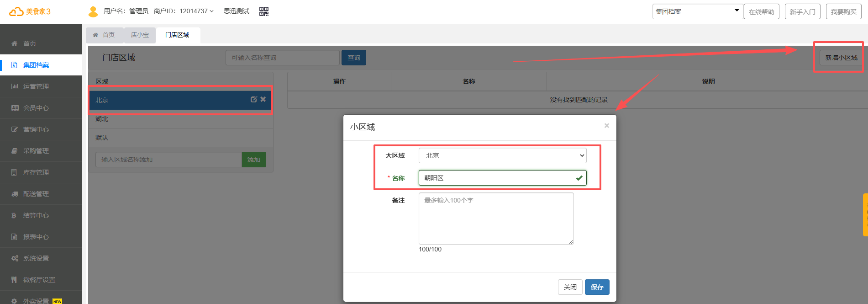
Task: Click the 在线帮助 button
Action: point(761,12)
